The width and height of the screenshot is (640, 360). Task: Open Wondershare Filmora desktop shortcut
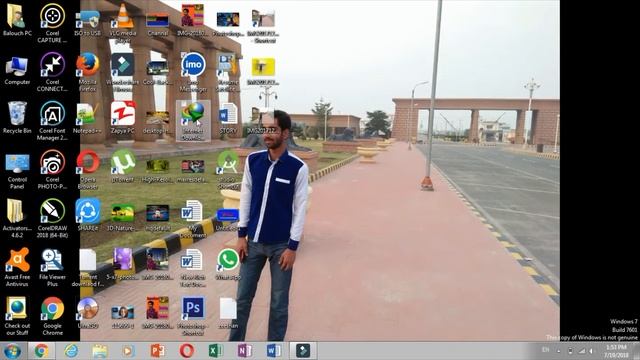pyautogui.click(x=122, y=72)
